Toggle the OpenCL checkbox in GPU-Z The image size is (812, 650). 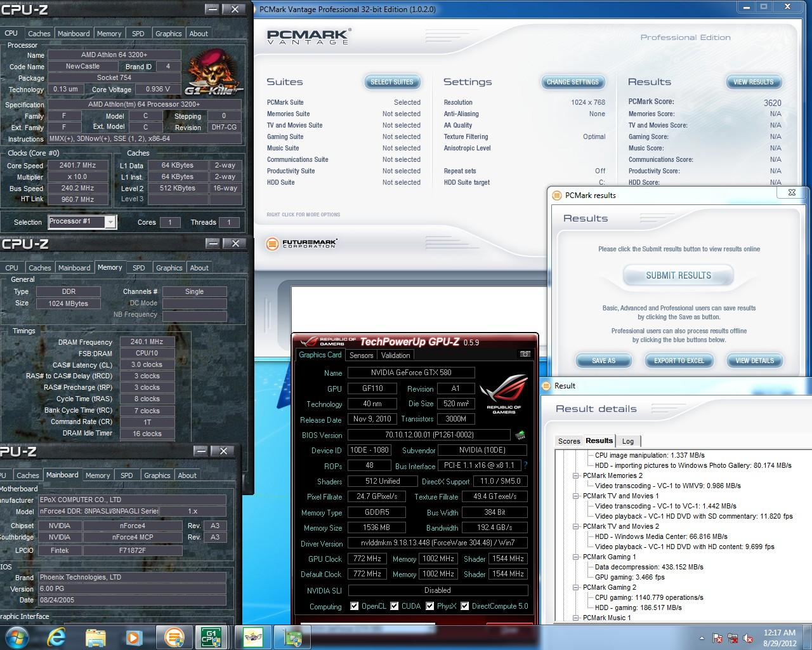pyautogui.click(x=354, y=606)
